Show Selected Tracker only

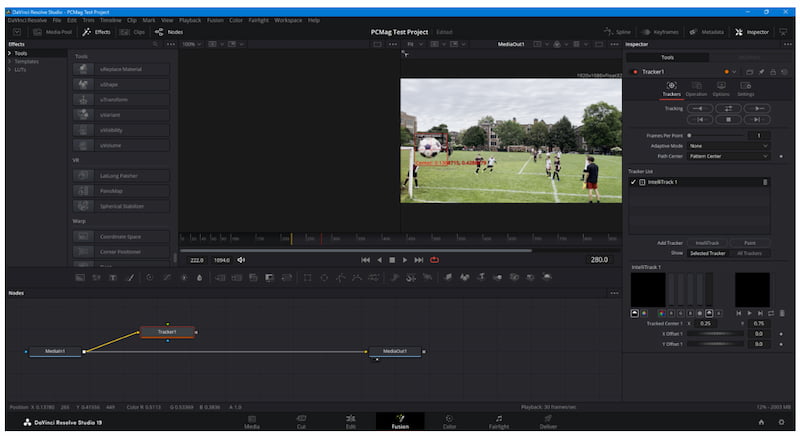(707, 253)
